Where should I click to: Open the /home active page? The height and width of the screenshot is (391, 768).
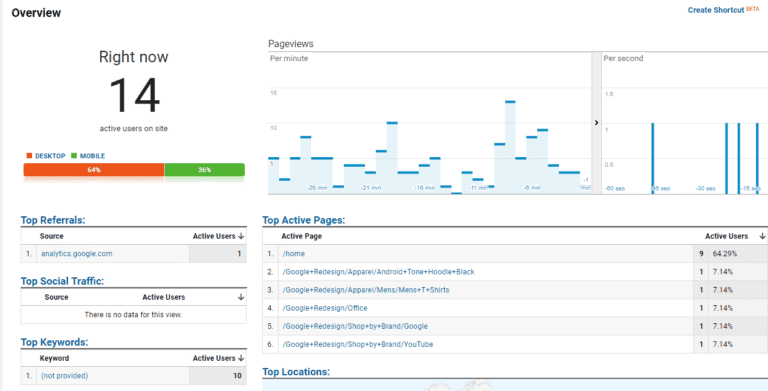(293, 254)
